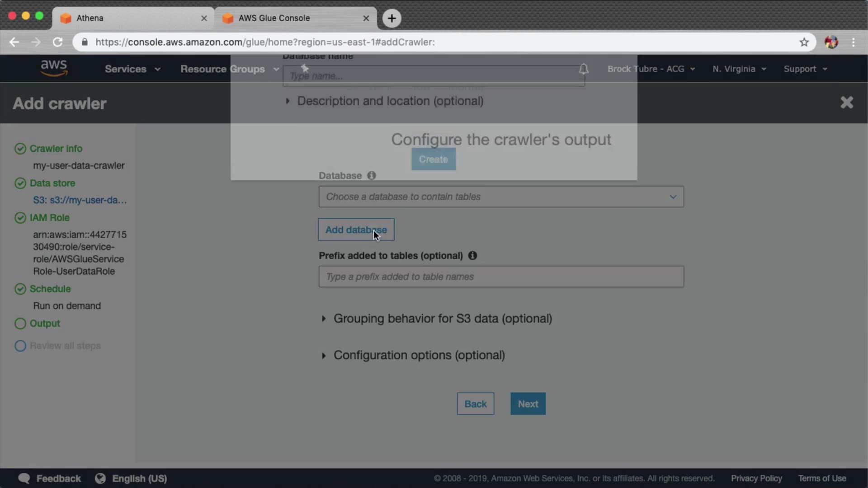Click the Next button

(528, 404)
